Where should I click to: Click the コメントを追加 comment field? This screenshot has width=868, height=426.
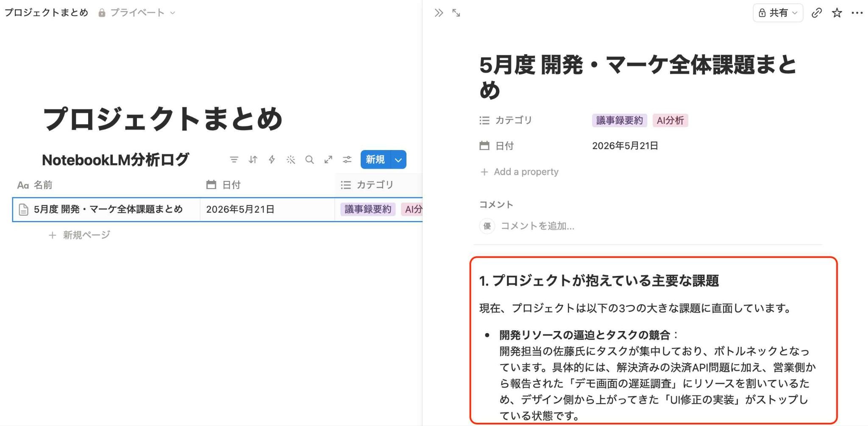tap(537, 226)
